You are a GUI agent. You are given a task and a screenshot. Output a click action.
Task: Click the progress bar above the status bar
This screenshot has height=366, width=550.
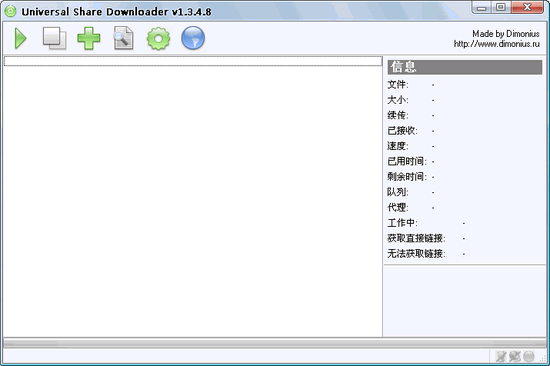275,343
